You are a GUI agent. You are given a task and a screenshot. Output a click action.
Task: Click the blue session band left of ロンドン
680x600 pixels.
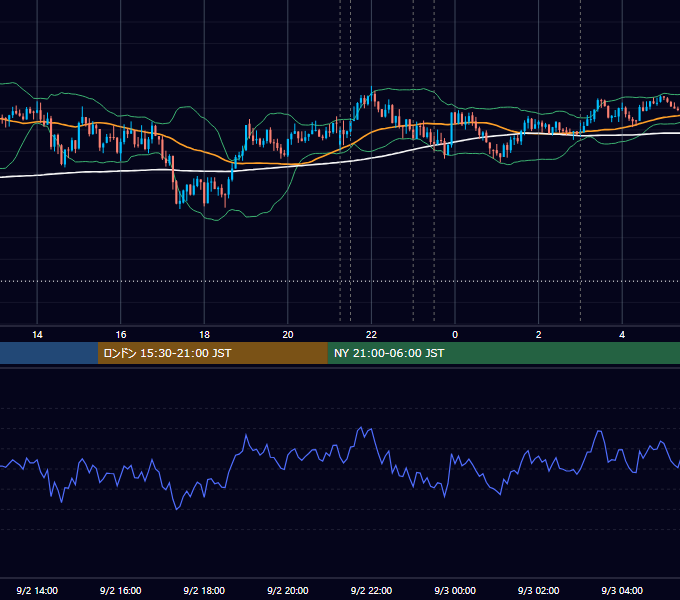pyautogui.click(x=49, y=353)
